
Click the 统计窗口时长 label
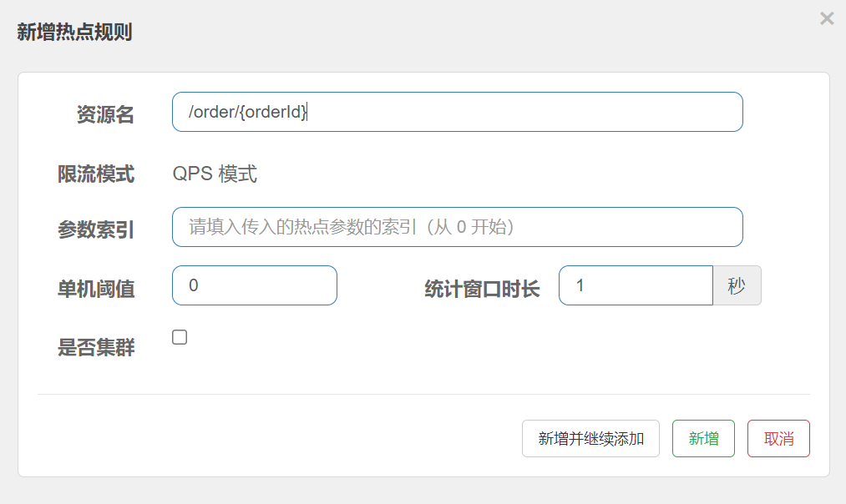coord(482,289)
